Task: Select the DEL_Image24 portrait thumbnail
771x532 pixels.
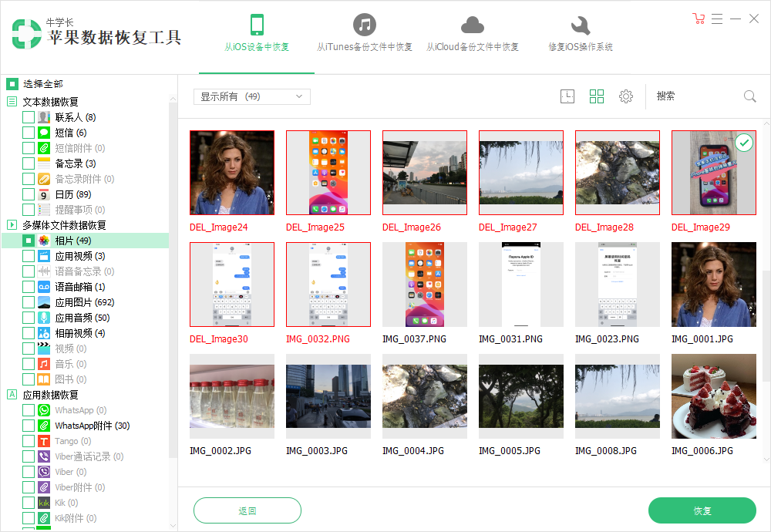Action: pos(232,173)
